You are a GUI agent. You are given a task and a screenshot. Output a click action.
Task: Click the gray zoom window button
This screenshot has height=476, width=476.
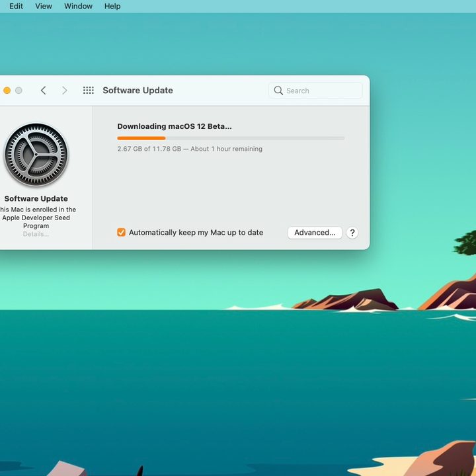(x=19, y=91)
